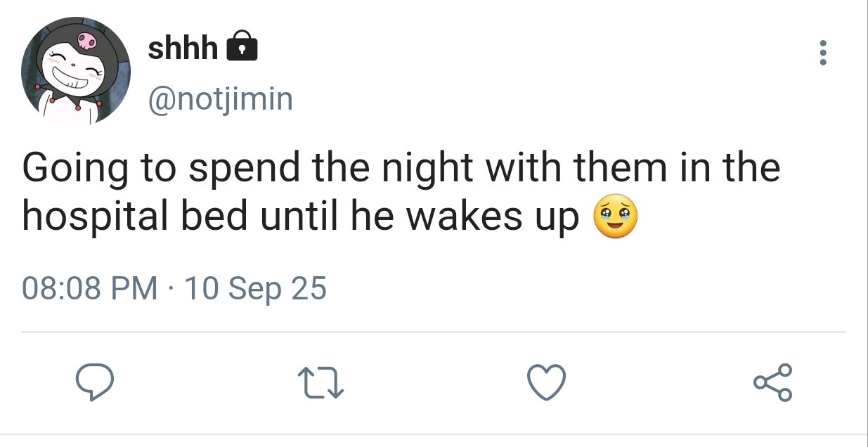Open the share icon
Image resolution: width=868 pixels, height=447 pixels.
tap(772, 383)
